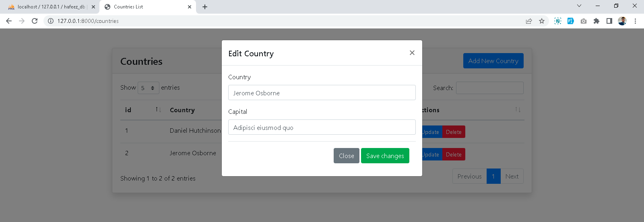
Task: Reload the current page
Action: tap(35, 21)
